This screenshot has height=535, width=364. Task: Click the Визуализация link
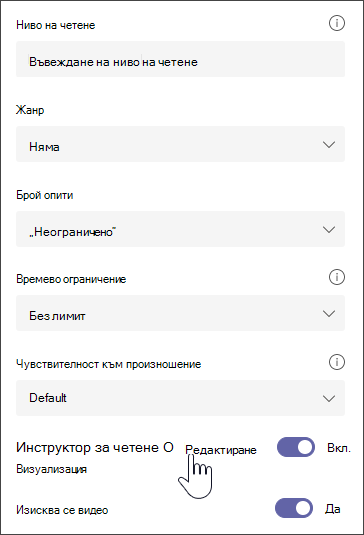52,469
